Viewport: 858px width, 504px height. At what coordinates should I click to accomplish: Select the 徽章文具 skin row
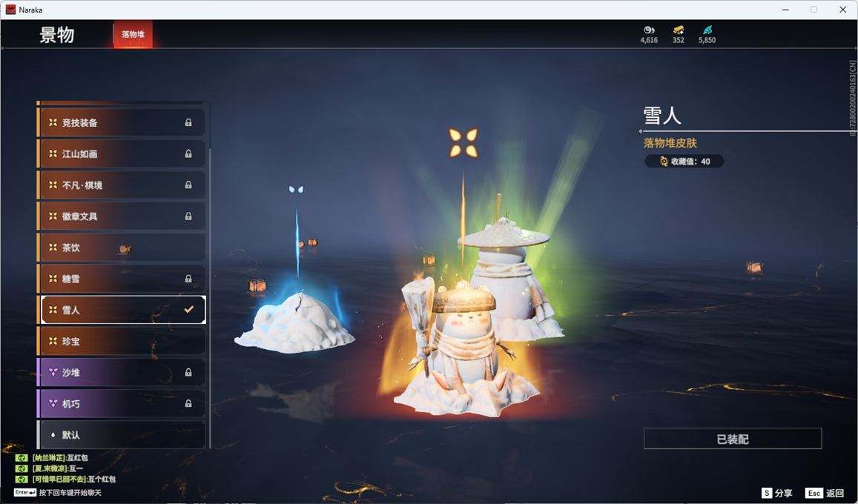pos(121,216)
